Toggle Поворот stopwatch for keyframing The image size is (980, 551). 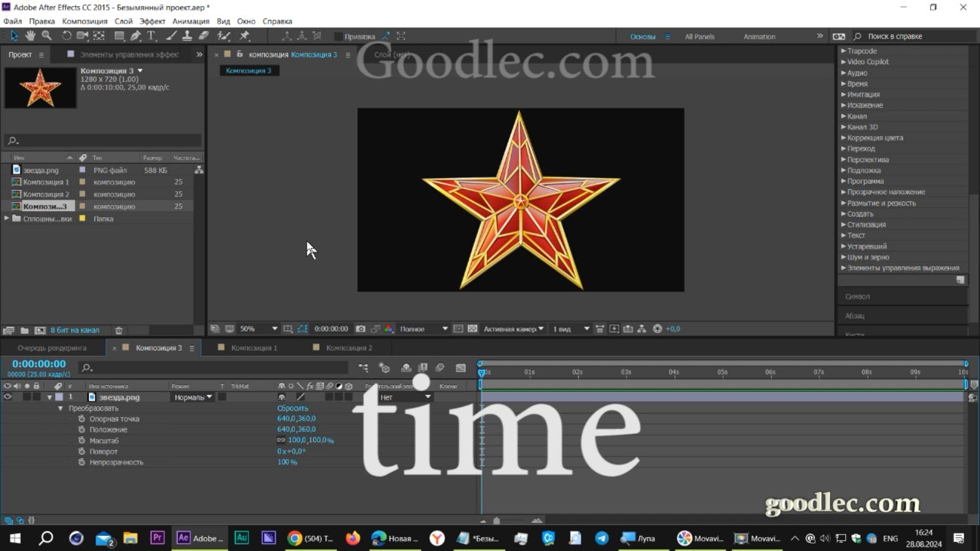[x=81, y=451]
